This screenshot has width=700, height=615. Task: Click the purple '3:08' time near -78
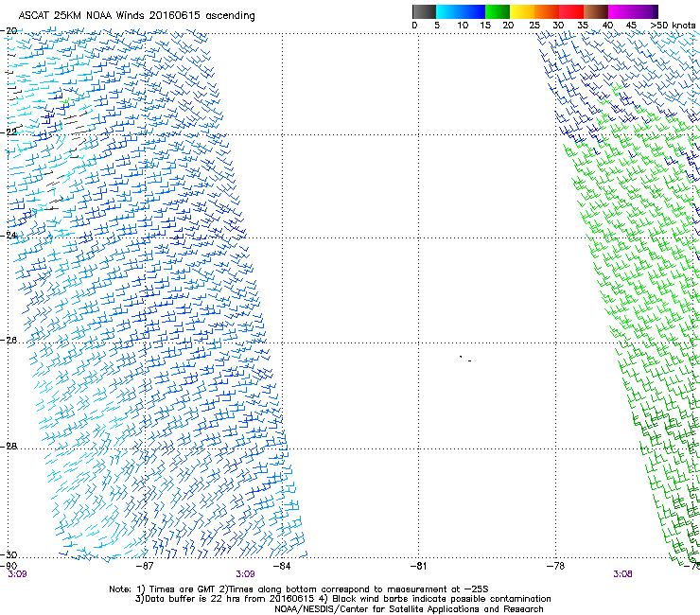point(622,574)
